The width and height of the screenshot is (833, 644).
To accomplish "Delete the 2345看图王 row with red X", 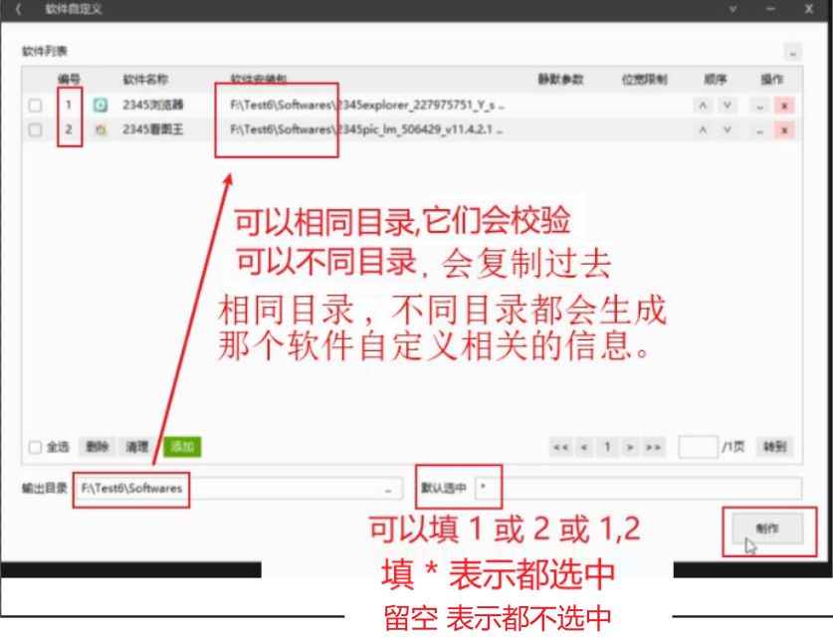I will (784, 130).
